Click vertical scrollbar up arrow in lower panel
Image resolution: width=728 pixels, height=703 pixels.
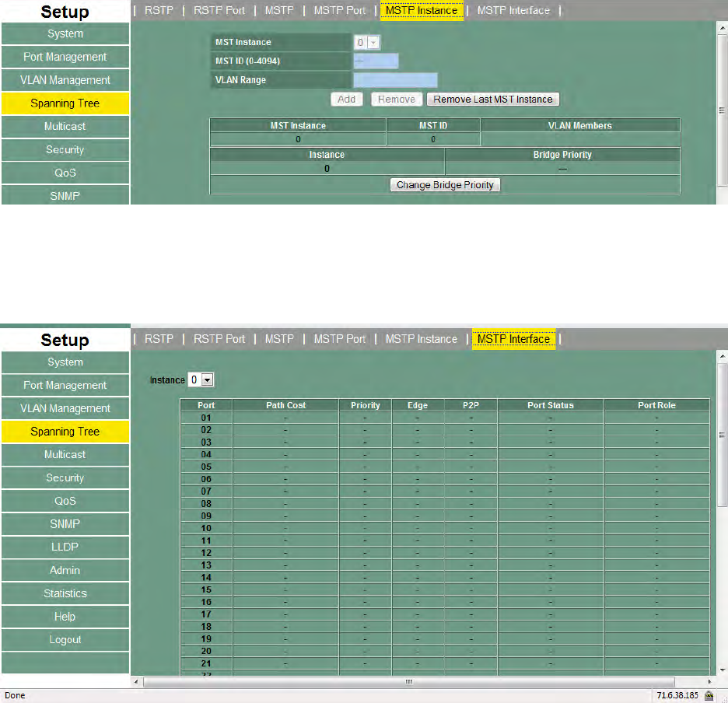click(x=722, y=356)
